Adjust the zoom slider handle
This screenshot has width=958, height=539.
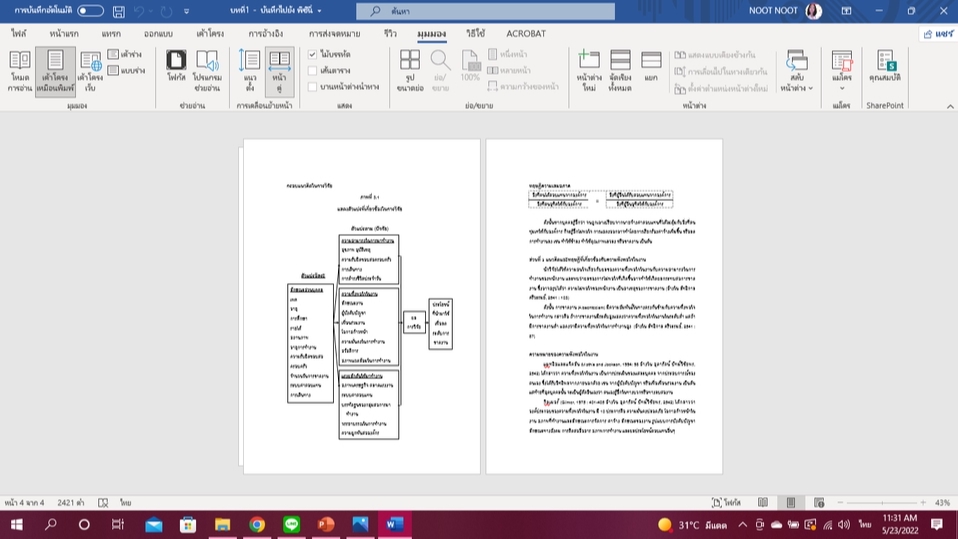point(882,502)
